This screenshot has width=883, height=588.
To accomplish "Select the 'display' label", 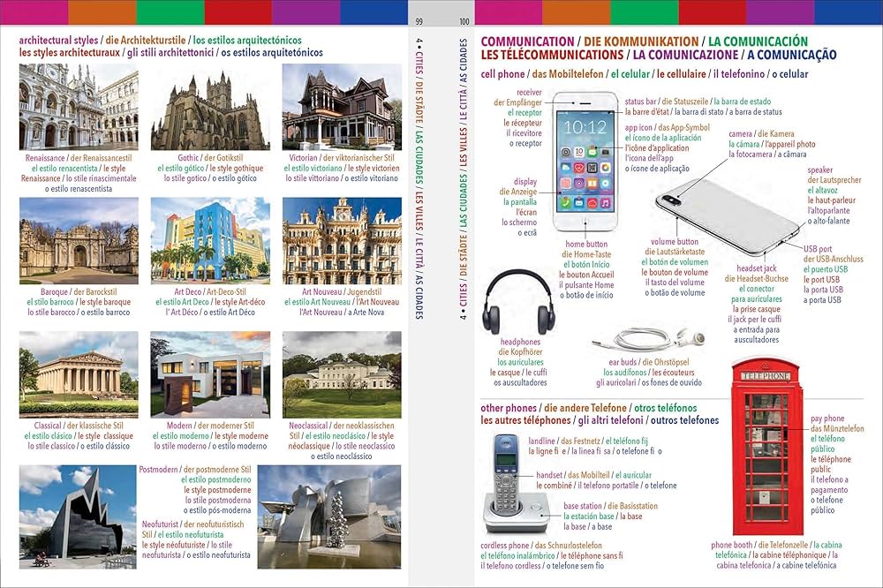I will click(x=525, y=181).
